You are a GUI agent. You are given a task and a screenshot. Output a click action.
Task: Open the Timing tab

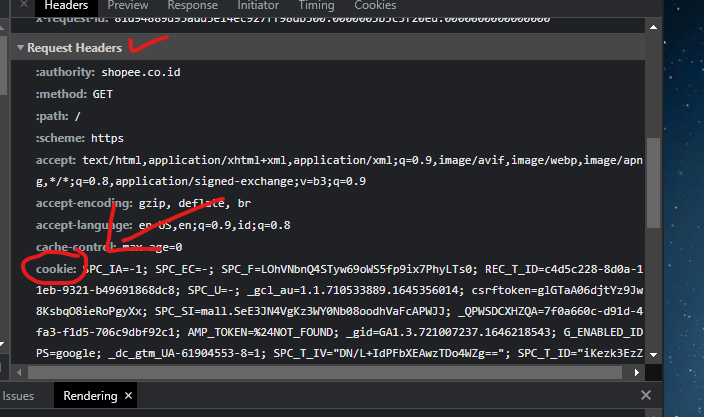point(317,5)
